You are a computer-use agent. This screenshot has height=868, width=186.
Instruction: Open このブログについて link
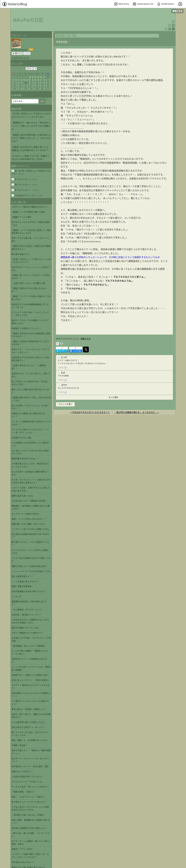coord(20,57)
